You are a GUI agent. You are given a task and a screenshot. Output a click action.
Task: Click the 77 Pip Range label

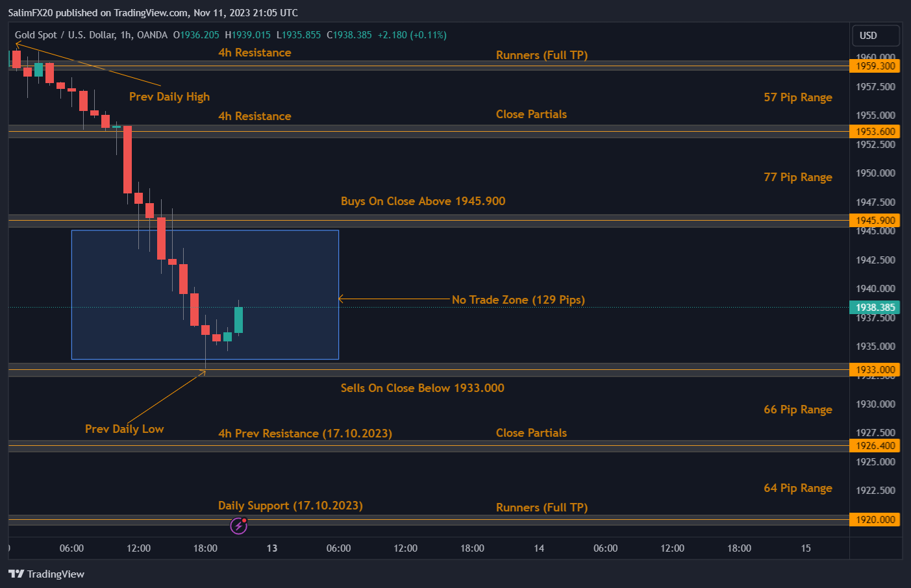[x=798, y=177]
